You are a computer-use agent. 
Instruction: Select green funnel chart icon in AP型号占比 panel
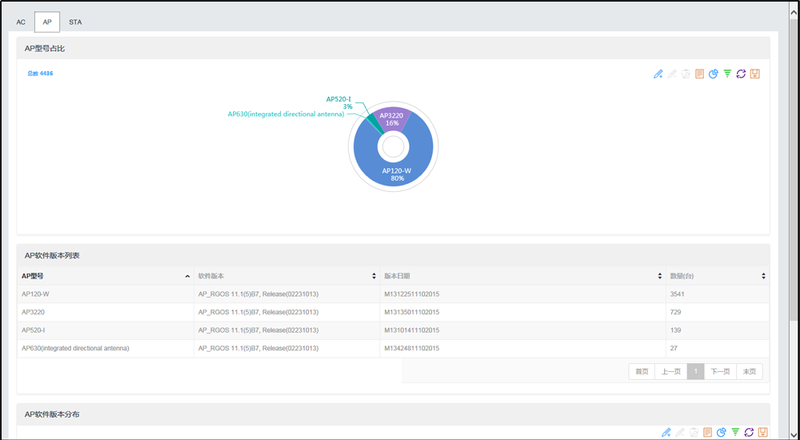[x=728, y=74]
